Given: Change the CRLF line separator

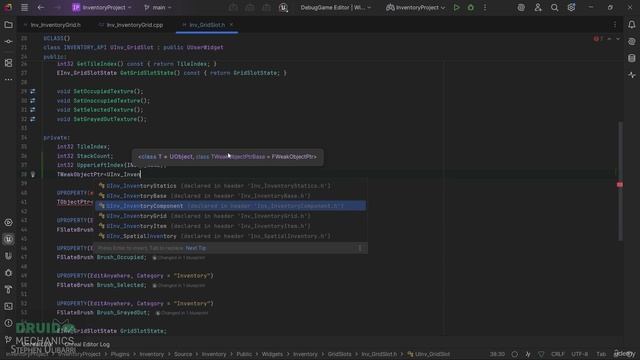Looking at the screenshot, I should [x=558, y=354].
